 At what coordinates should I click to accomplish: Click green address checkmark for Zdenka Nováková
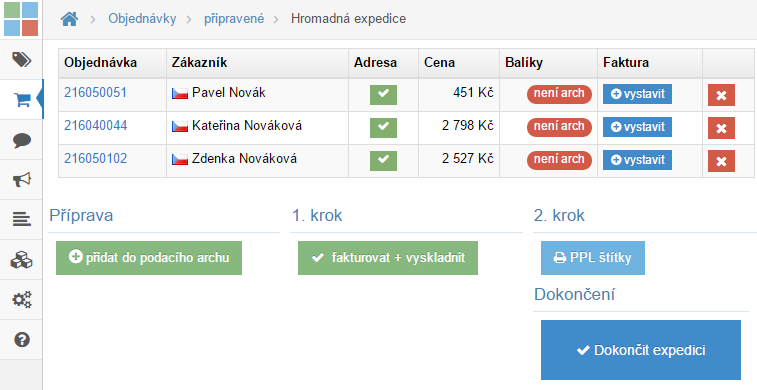(383, 161)
